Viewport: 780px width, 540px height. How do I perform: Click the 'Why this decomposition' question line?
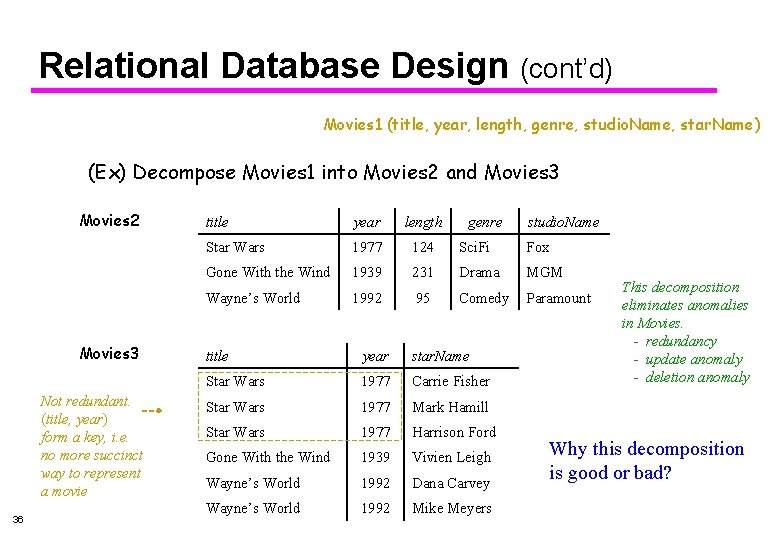647,449
